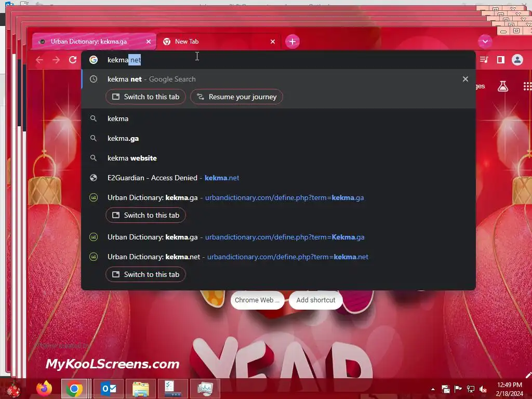Open the Chrome Web shortcut
Viewport: 532px width, 399px height.
(x=257, y=300)
